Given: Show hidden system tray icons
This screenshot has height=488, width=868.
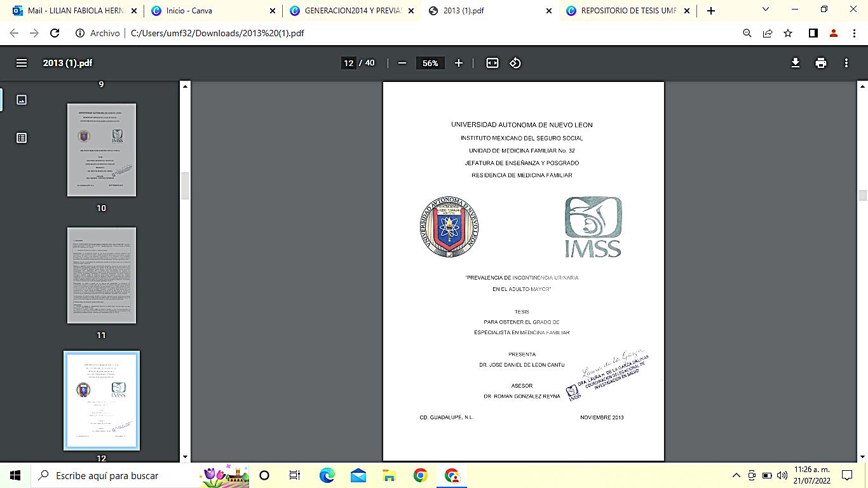Looking at the screenshot, I should [x=736, y=475].
